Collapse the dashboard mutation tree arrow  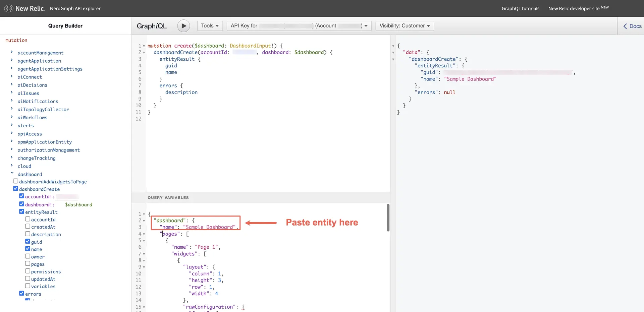(12, 173)
